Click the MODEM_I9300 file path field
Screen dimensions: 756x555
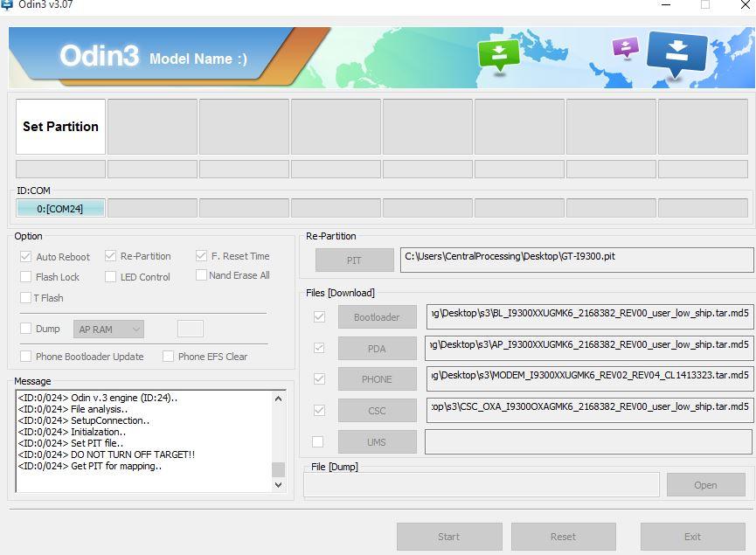[x=590, y=379]
